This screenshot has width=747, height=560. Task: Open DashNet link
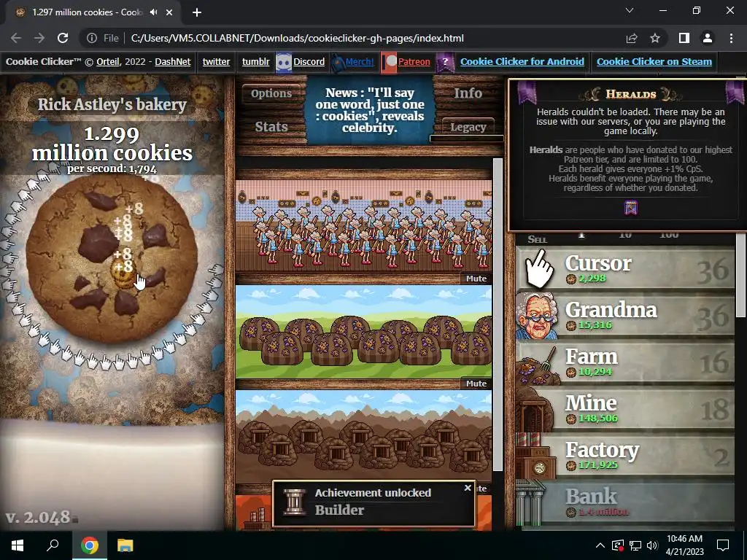(172, 62)
